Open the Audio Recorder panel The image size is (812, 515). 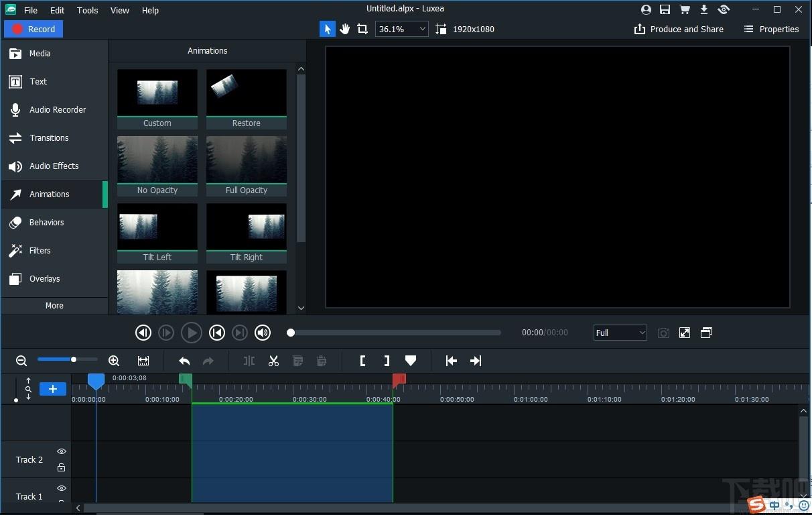coord(54,110)
